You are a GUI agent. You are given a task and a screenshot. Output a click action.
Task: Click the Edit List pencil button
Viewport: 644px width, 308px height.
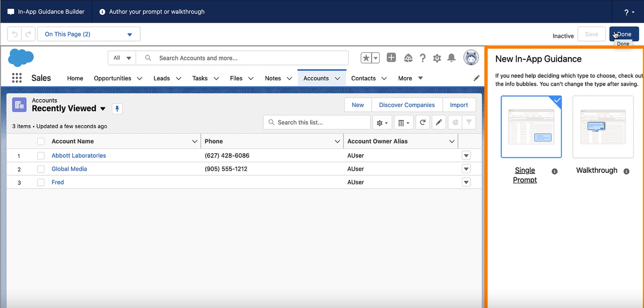439,122
